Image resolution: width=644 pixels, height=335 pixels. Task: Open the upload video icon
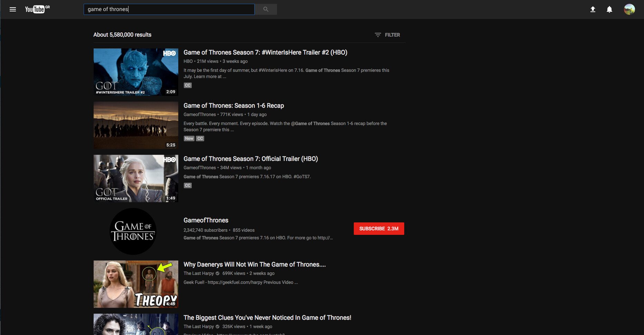593,9
